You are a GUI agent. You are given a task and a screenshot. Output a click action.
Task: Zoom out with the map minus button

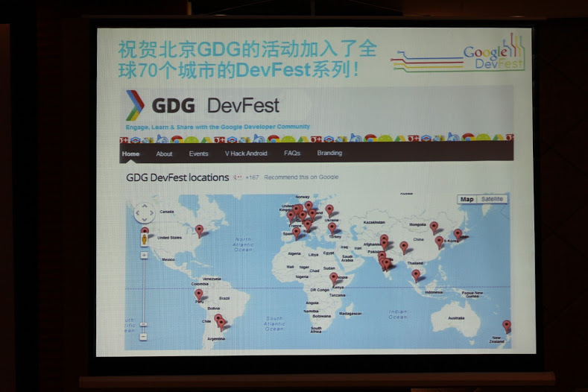coord(142,335)
